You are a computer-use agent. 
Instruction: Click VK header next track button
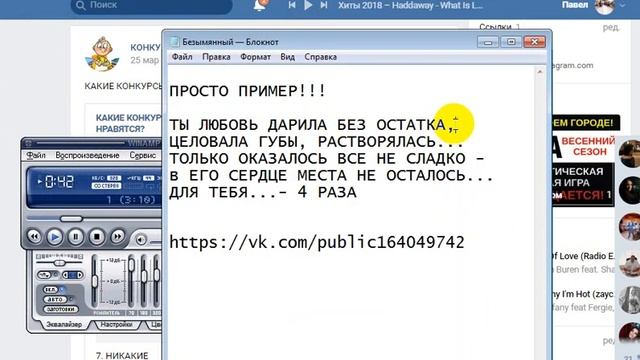point(324,5)
